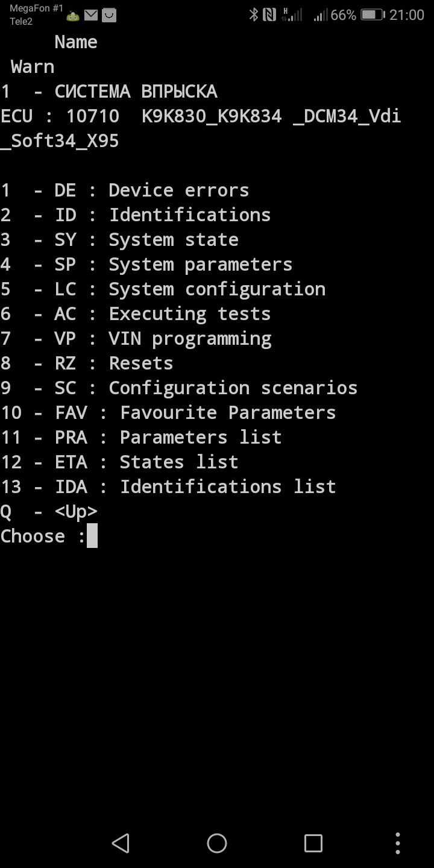Tap the Bluetooth status bar icon
The height and width of the screenshot is (868, 434).
click(254, 15)
